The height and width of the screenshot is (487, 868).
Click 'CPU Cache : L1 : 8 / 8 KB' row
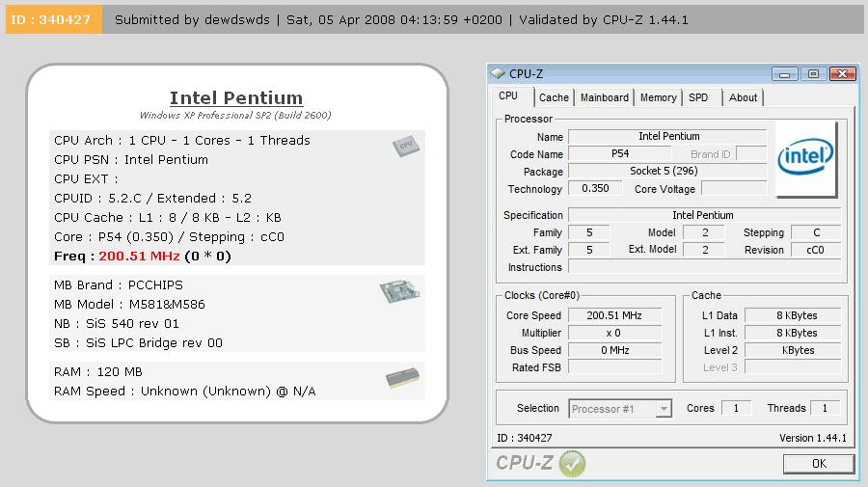point(168,218)
